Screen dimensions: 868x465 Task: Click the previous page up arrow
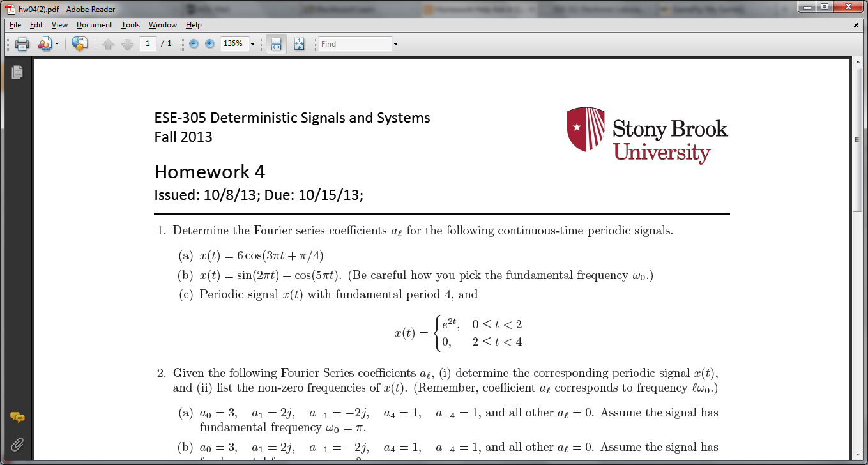109,44
